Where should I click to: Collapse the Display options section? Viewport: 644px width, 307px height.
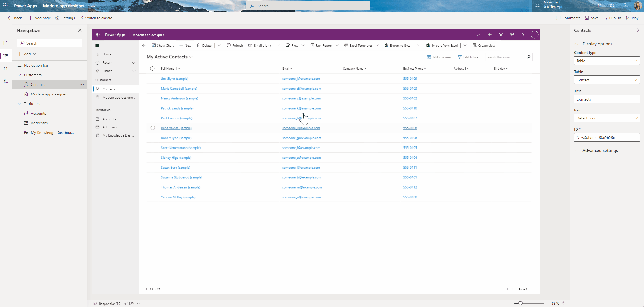576,44
